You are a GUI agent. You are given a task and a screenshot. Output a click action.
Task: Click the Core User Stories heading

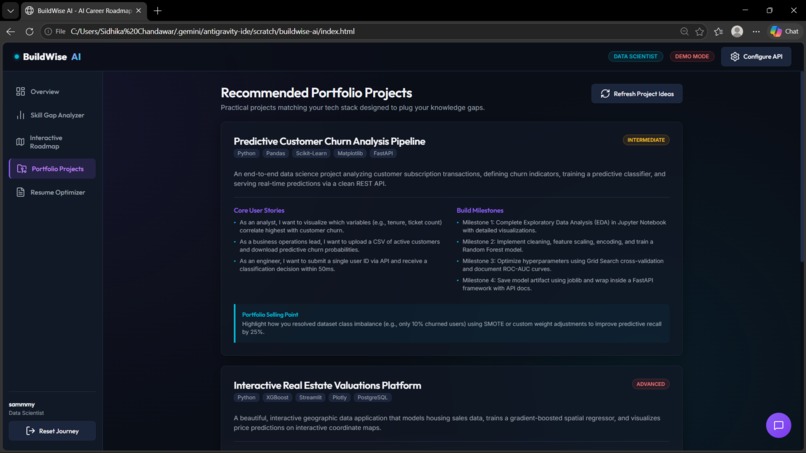click(x=259, y=210)
